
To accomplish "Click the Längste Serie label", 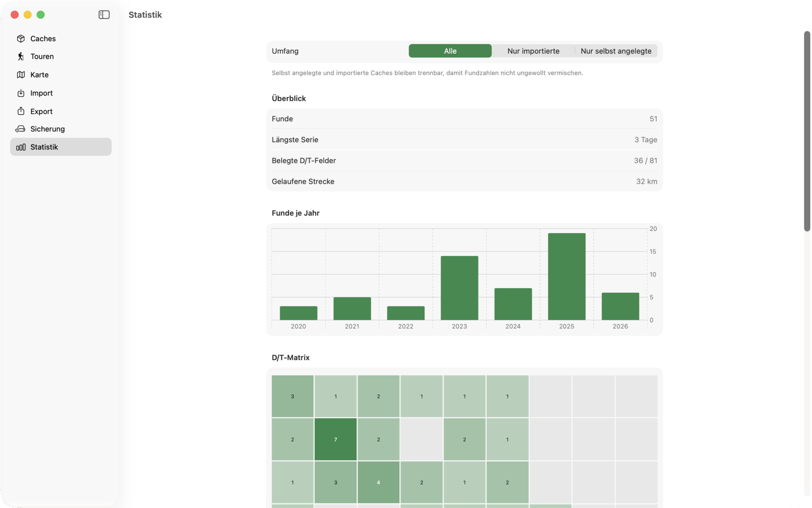I will [295, 140].
